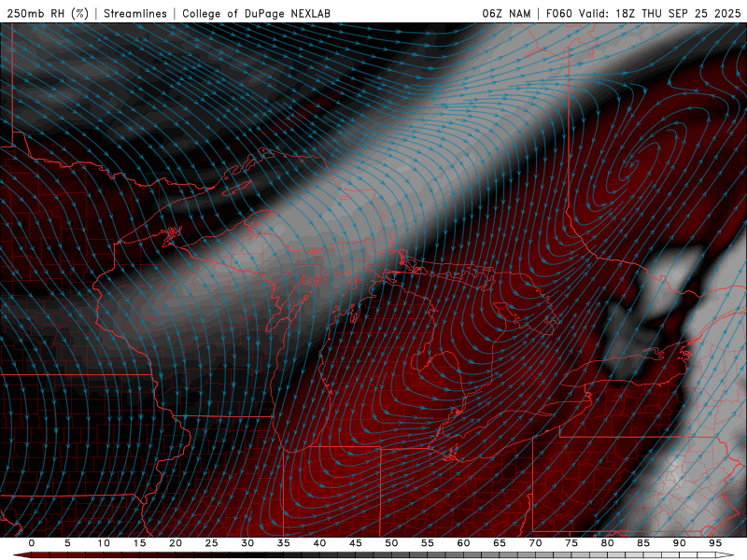This screenshot has height=560, width=747.
Task: Click the "30" value on the color scale
Action: [x=247, y=543]
